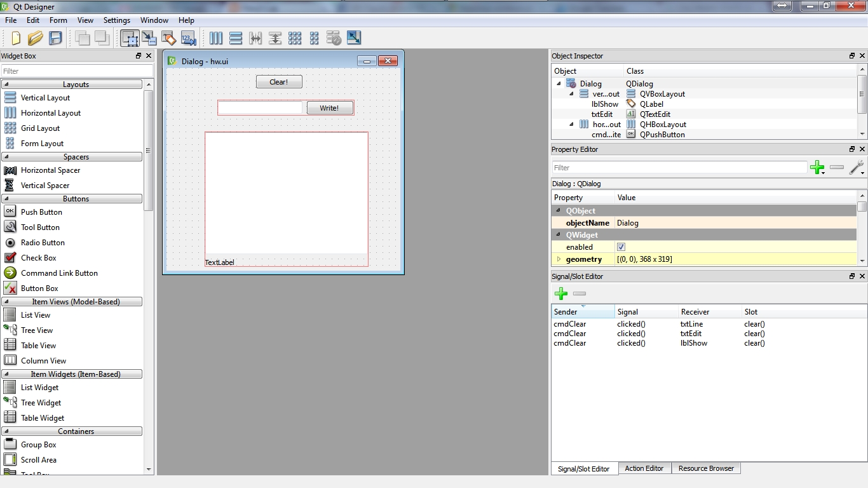868x488 pixels.
Task: Expand the geometry property row
Action: pos(559,259)
